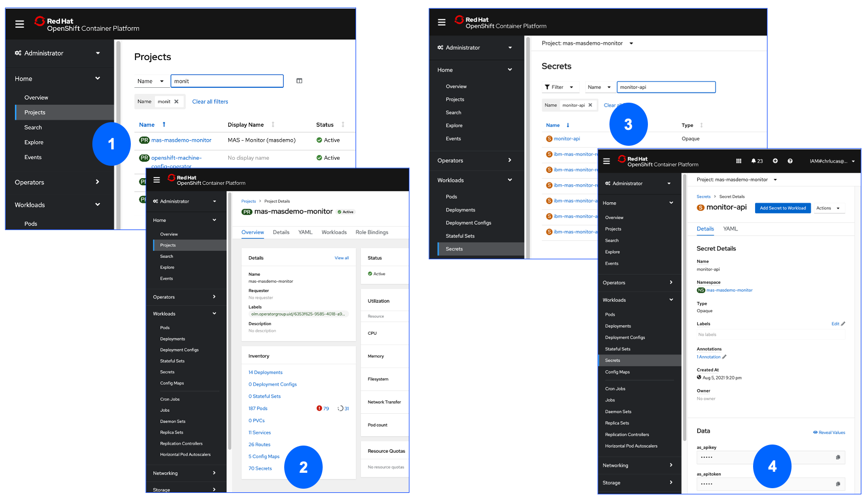The height and width of the screenshot is (501, 868).
Task: Open Administrator perspective switcher in Projects list window
Action: click(x=57, y=53)
